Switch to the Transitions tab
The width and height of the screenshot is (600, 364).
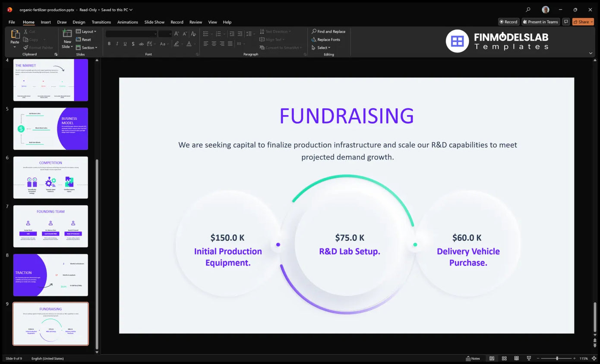(x=101, y=22)
